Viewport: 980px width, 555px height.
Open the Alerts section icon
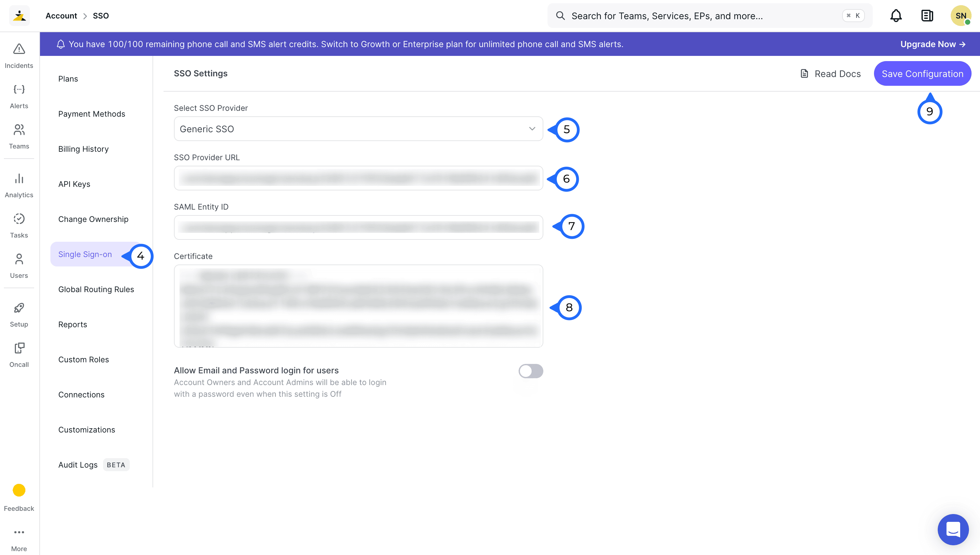pos(19,90)
